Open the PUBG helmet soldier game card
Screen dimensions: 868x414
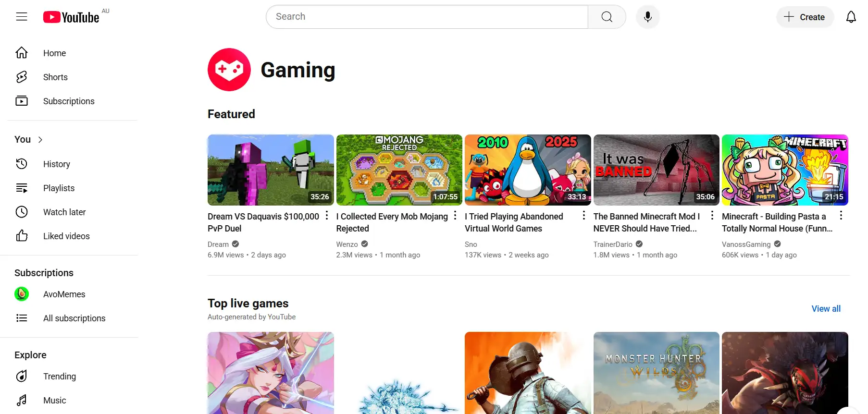pos(528,373)
